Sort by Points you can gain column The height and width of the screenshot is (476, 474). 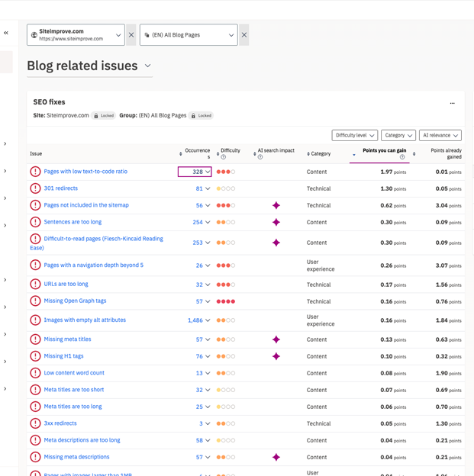[x=384, y=151]
